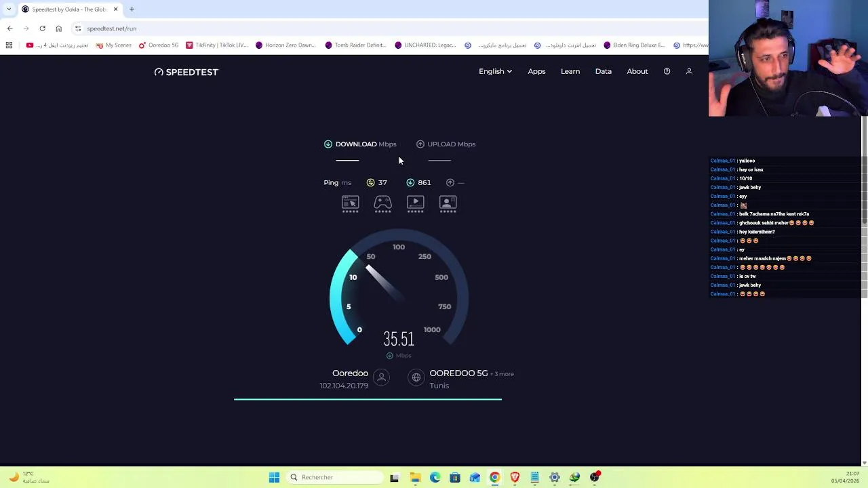Click the Ooredoo provider name
Viewport: 868px width, 488px height.
pyautogui.click(x=350, y=373)
